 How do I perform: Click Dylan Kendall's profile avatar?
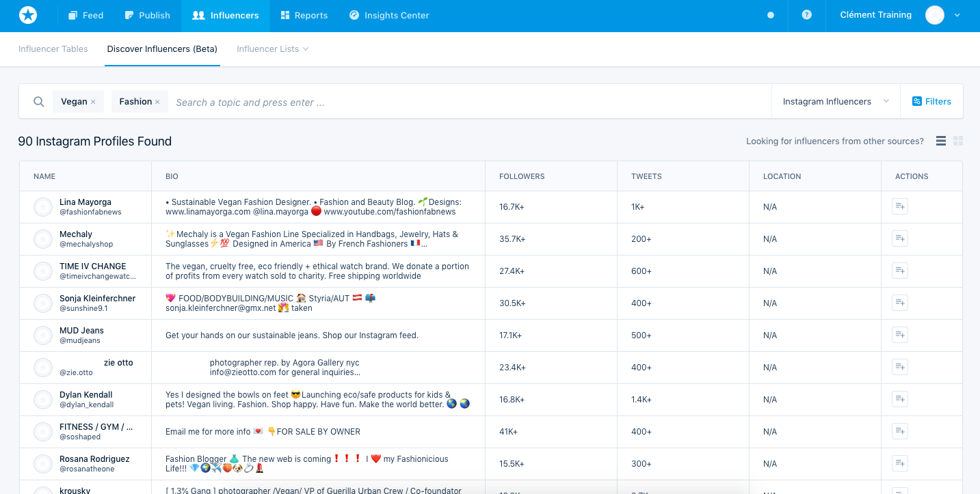point(43,400)
